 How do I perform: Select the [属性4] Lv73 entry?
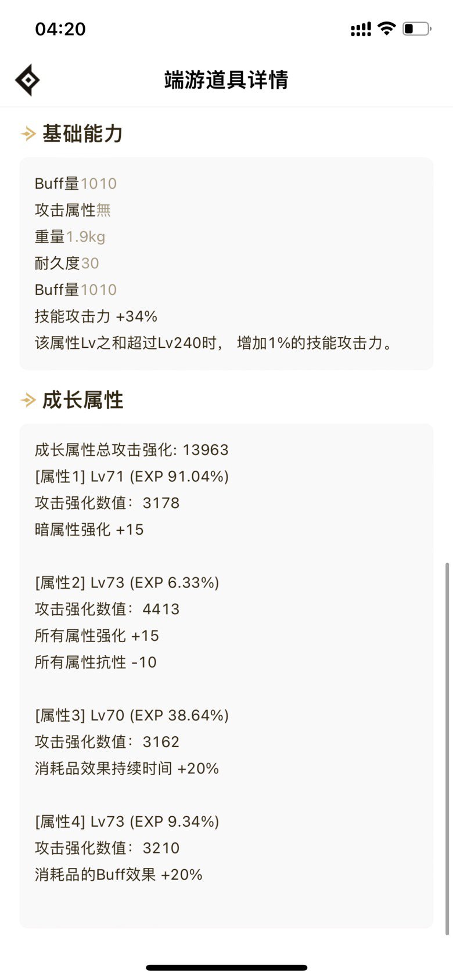click(127, 822)
